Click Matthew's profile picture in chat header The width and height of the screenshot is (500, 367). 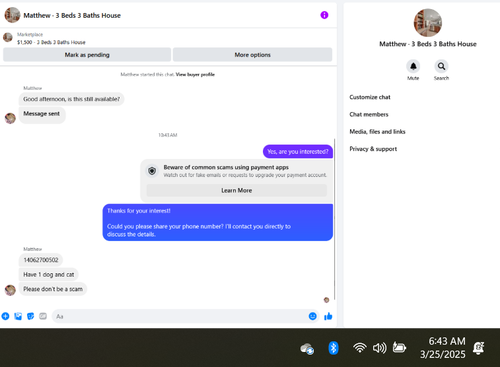coord(12,15)
